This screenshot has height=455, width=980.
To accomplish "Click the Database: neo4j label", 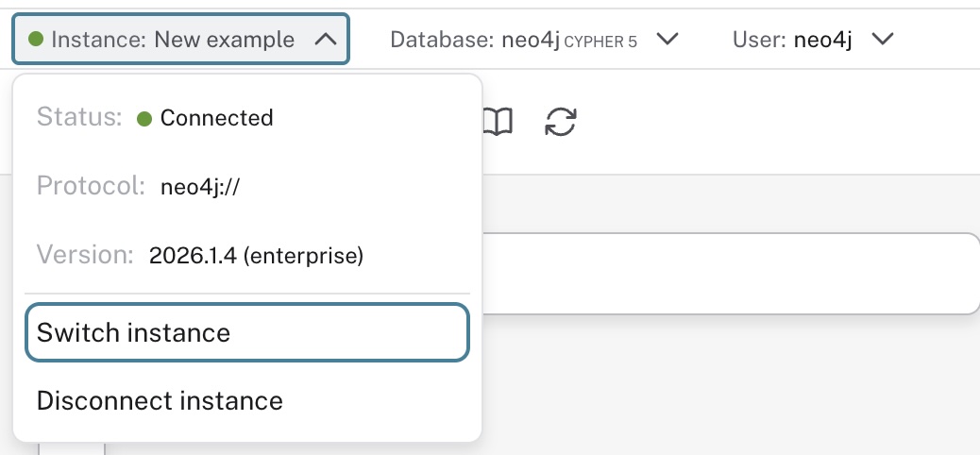I will click(475, 40).
